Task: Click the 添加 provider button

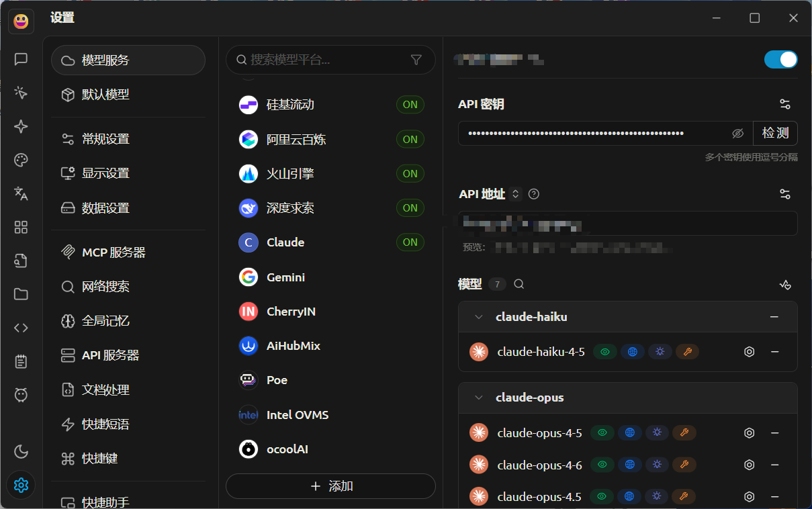Action: [x=330, y=486]
